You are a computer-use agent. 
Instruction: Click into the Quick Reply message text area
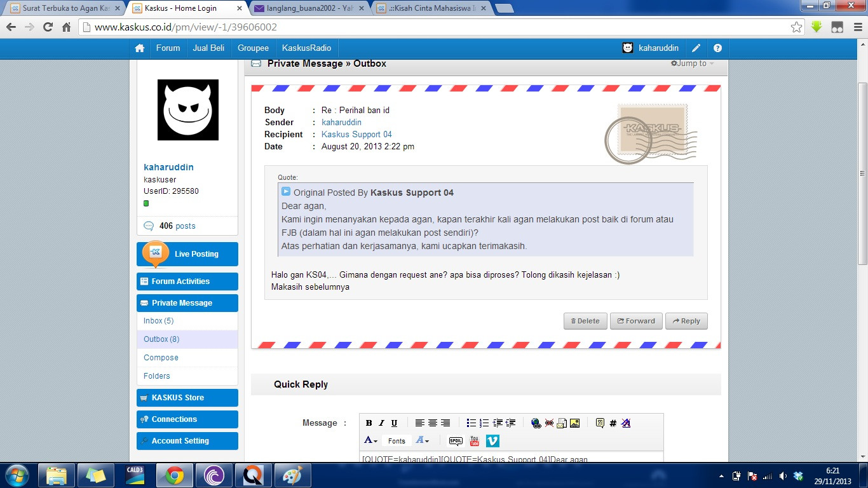tap(512, 458)
